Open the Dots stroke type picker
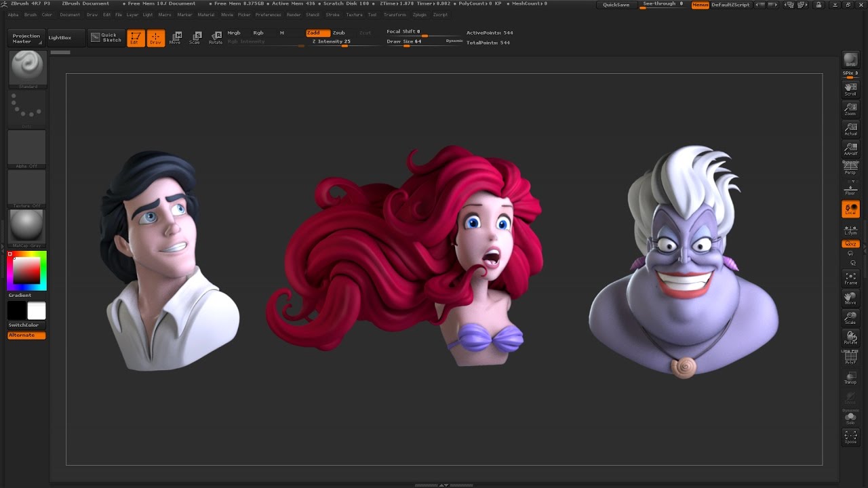The width and height of the screenshot is (868, 488). click(x=27, y=108)
